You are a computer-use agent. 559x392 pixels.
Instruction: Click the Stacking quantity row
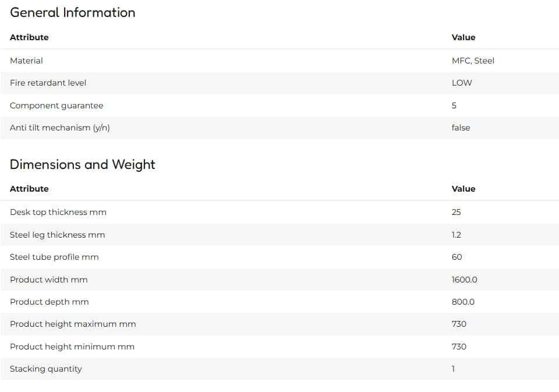(x=279, y=369)
